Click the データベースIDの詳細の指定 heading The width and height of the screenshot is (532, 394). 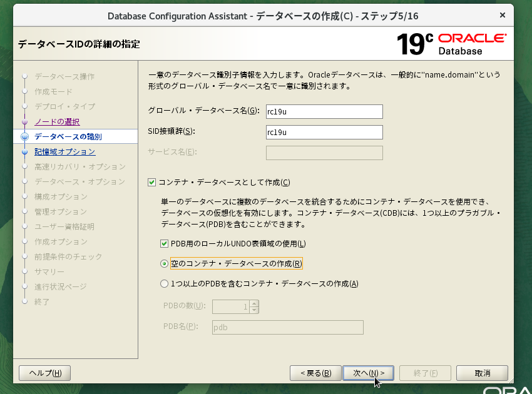pos(79,44)
